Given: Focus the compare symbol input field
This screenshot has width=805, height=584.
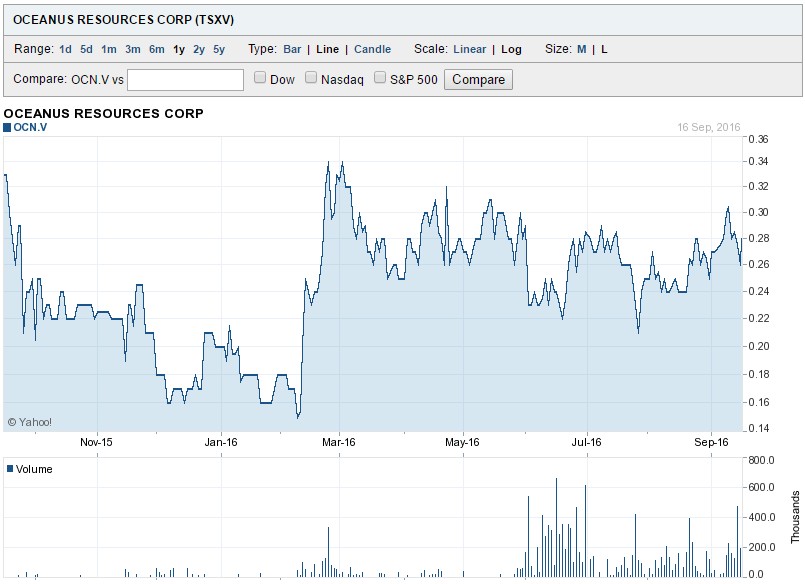Looking at the screenshot, I should tap(185, 79).
